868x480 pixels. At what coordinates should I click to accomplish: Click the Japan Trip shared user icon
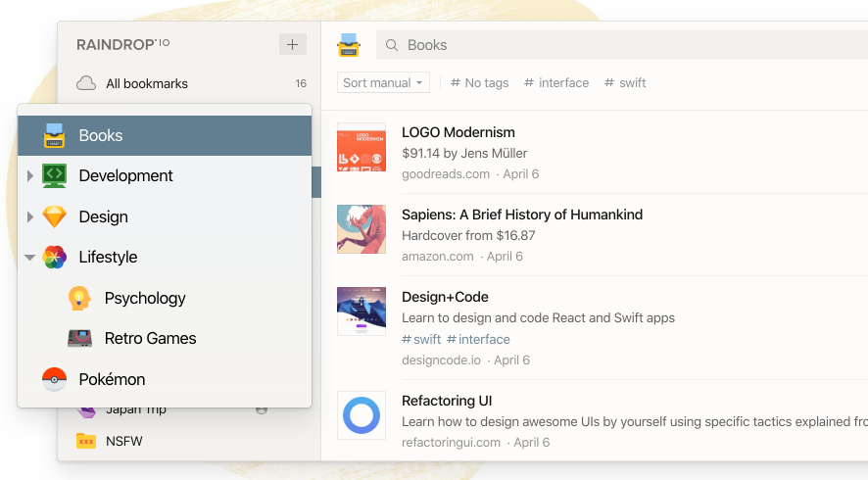point(262,410)
